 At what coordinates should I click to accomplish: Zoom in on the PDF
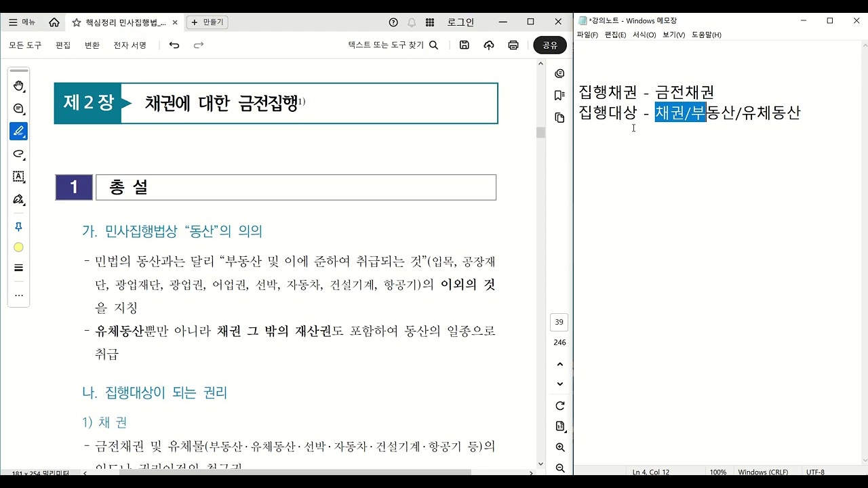[559, 447]
